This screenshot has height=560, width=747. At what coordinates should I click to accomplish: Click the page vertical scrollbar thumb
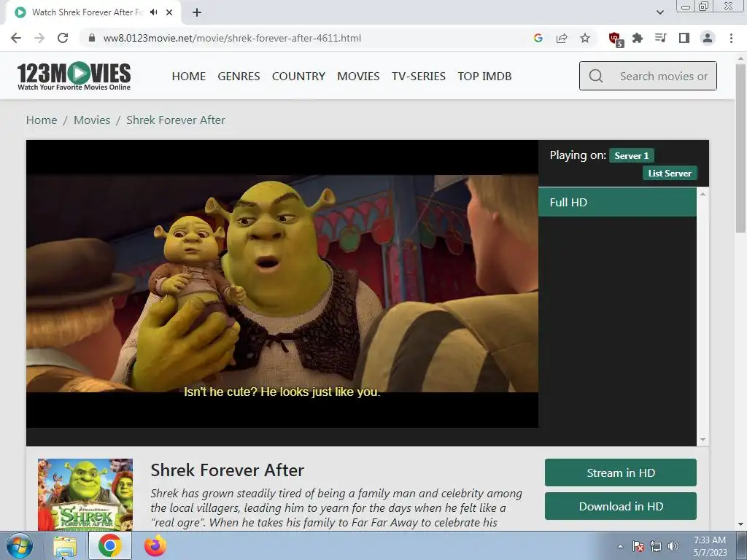[x=740, y=147]
